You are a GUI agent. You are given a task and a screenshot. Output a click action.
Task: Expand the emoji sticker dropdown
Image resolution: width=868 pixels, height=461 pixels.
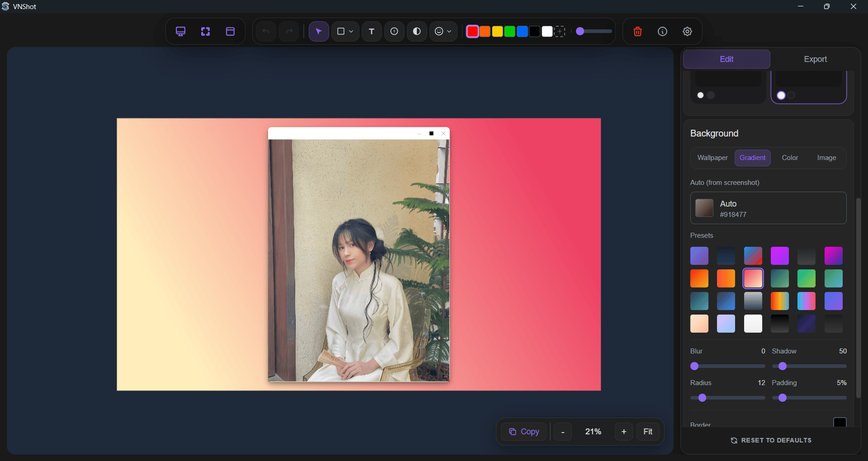click(449, 31)
